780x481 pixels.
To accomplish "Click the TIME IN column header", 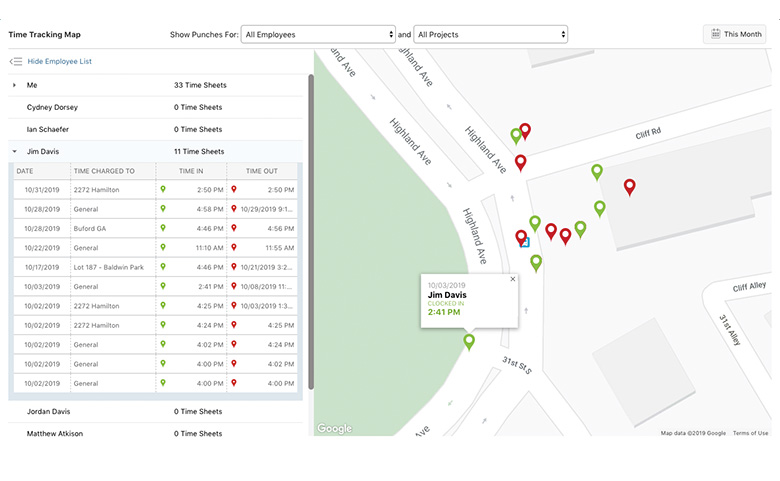I will point(191,171).
